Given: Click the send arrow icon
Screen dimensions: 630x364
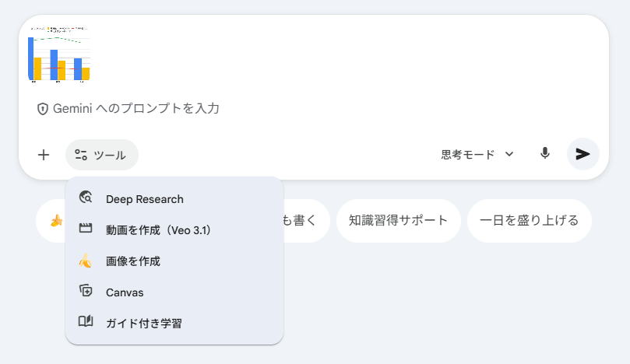Looking at the screenshot, I should pyautogui.click(x=583, y=154).
